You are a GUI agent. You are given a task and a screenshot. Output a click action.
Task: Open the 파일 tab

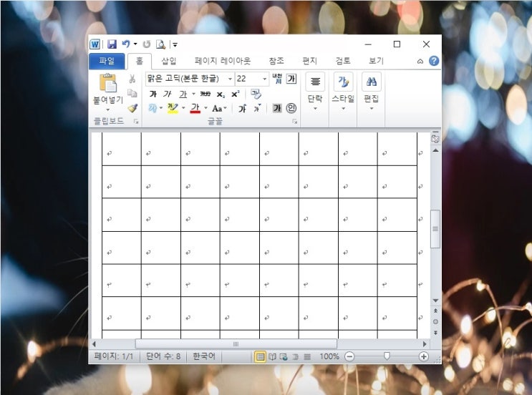(107, 61)
